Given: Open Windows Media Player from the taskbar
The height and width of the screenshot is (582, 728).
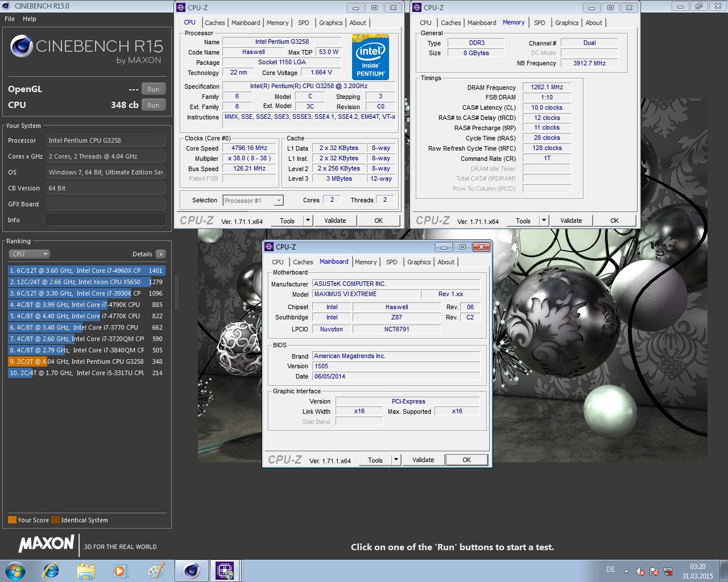Looking at the screenshot, I should pyautogui.click(x=120, y=570).
